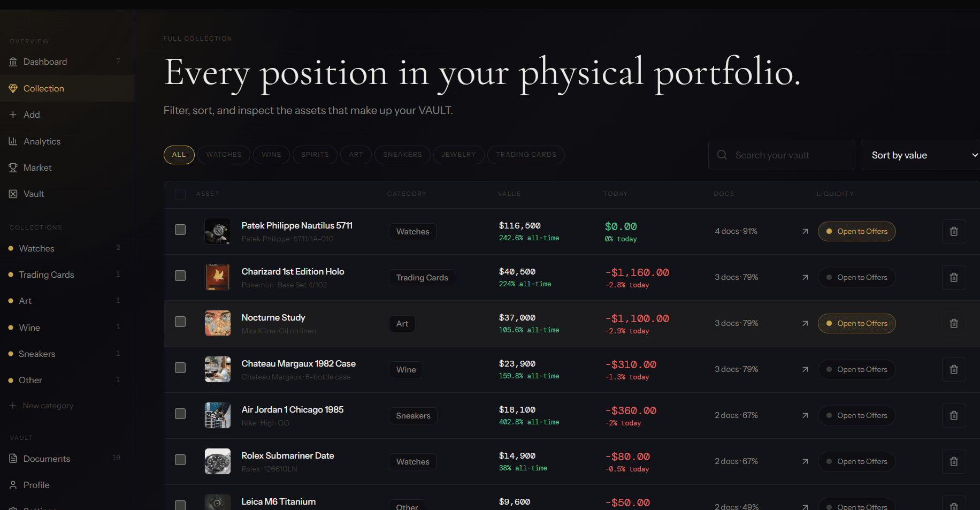Delete Nocturne Study with trash icon
The height and width of the screenshot is (510, 980).
coord(954,323)
